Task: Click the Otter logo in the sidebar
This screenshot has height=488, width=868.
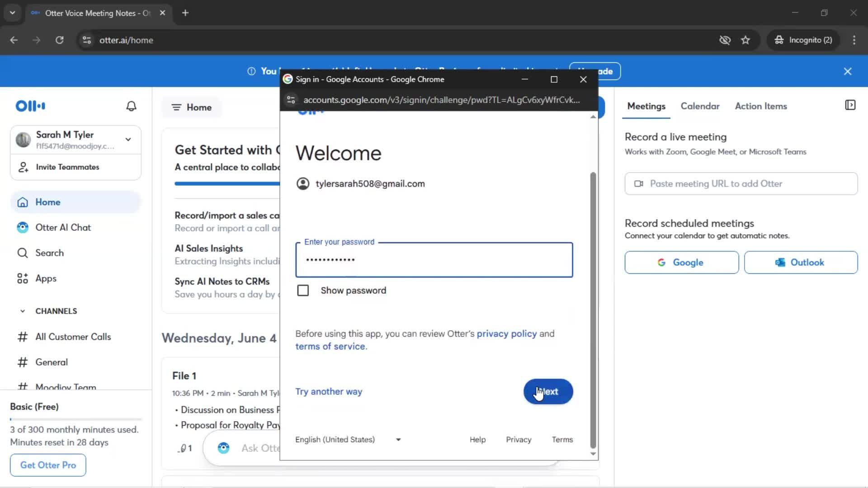Action: [x=30, y=106]
